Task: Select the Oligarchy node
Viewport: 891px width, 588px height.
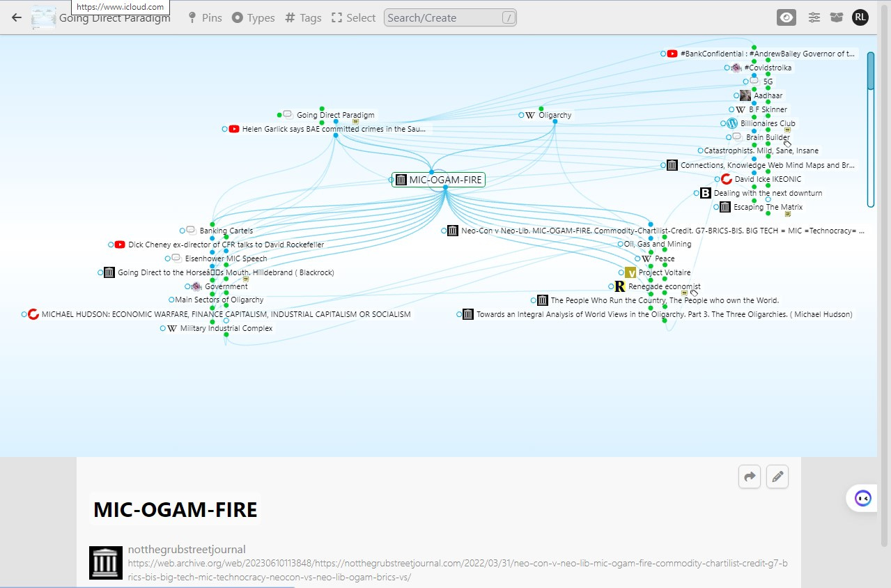Action: (555, 115)
